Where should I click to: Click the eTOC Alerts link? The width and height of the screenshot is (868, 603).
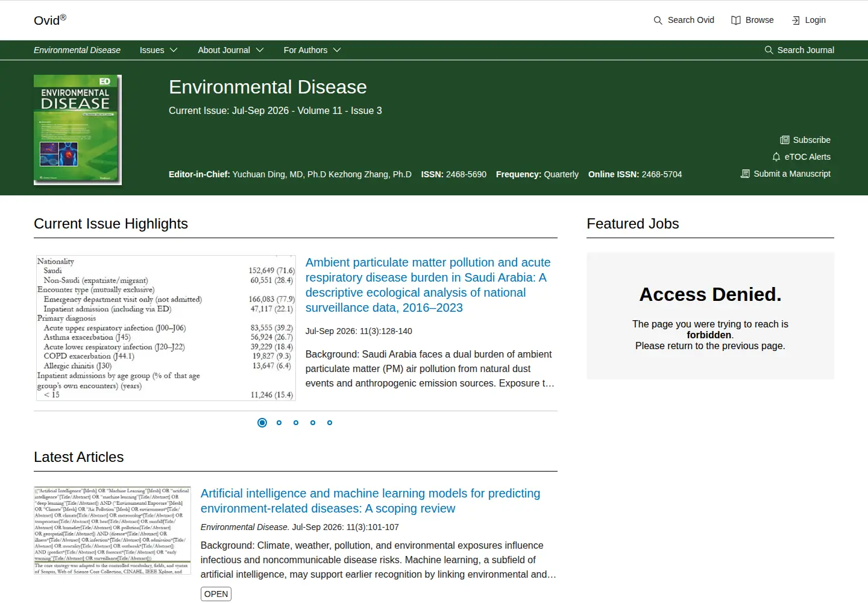(x=801, y=157)
